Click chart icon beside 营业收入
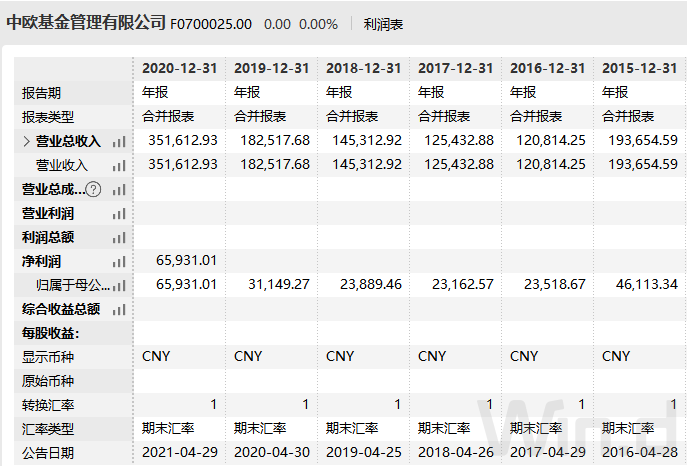Screen dimensions: 687x466 coord(119,166)
